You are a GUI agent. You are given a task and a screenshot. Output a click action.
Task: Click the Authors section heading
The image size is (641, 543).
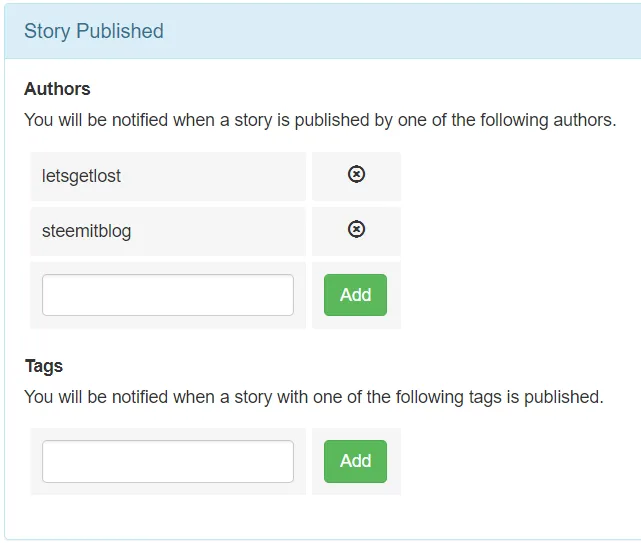coord(57,89)
